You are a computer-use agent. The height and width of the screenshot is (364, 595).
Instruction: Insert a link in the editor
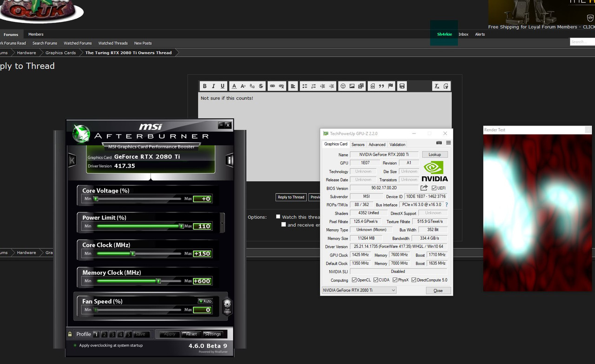click(272, 86)
